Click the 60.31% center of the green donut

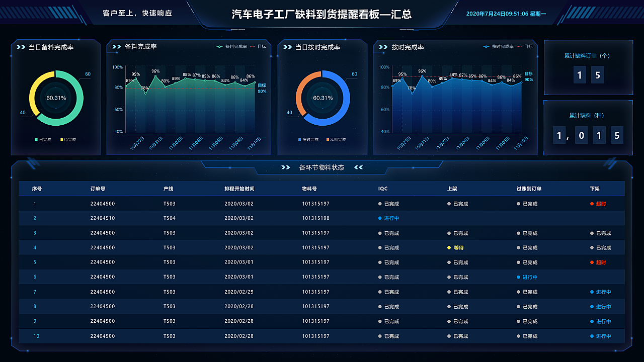point(56,98)
